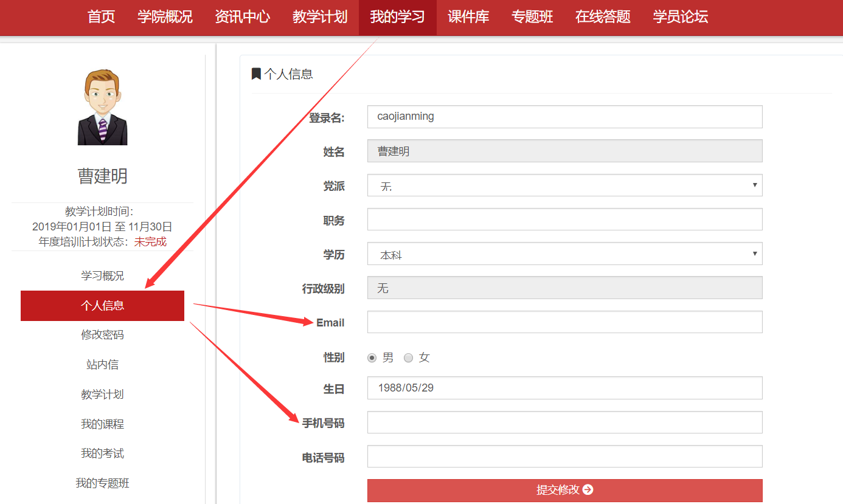Visit 学员论坛 via the navigation bar
This screenshot has height=504, width=843.
[680, 18]
